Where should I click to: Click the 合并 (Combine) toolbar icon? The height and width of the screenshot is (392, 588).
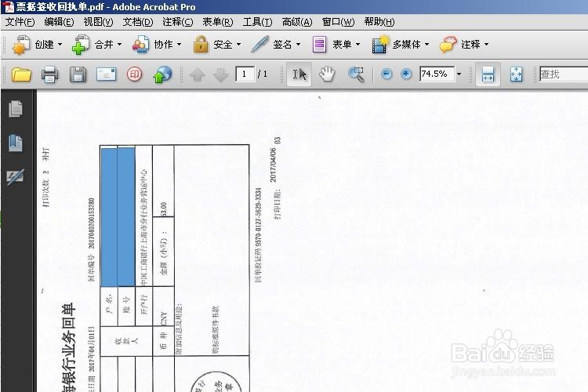coord(81,45)
